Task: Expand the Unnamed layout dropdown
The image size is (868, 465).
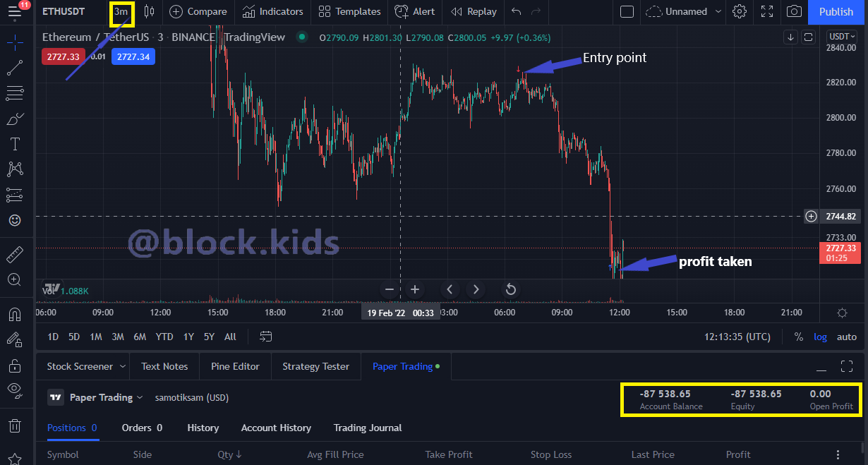Action: pos(718,11)
